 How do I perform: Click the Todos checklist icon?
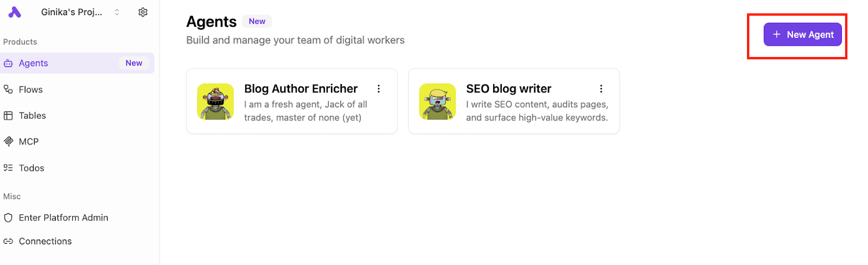[x=8, y=168]
